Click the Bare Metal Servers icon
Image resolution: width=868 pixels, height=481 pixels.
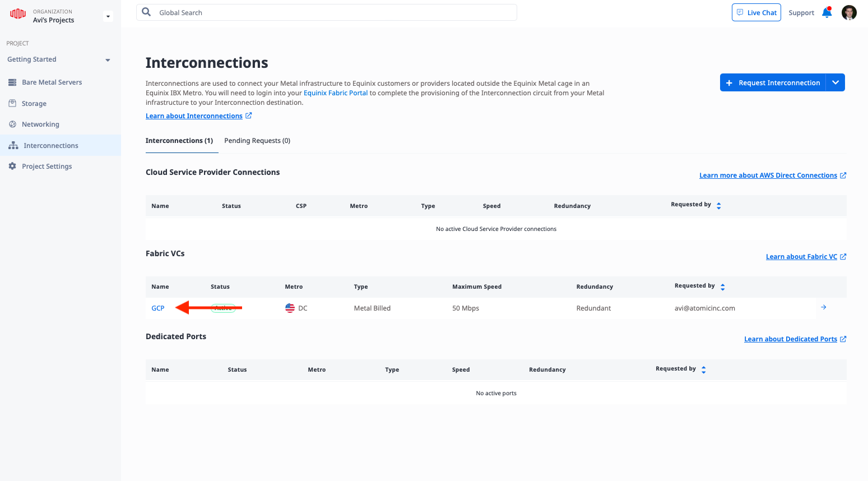12,82
